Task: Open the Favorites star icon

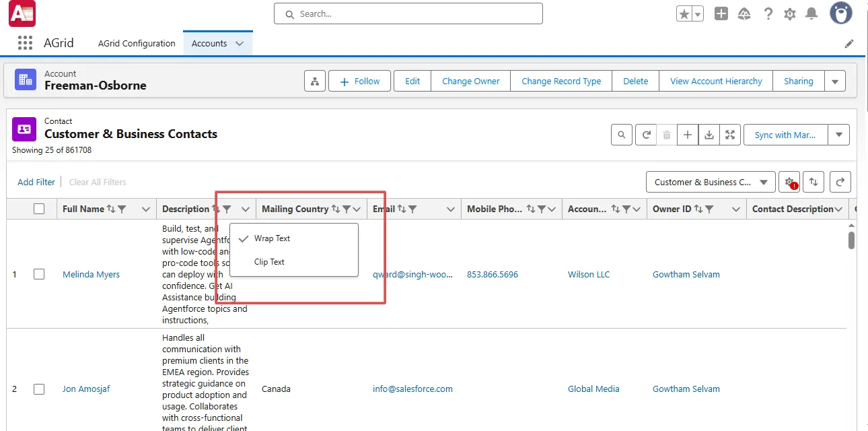Action: [x=684, y=13]
